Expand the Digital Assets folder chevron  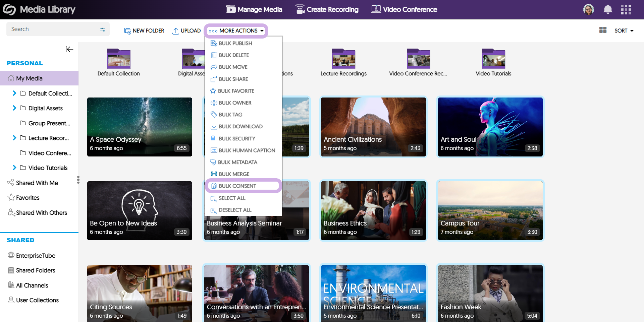[x=14, y=108]
